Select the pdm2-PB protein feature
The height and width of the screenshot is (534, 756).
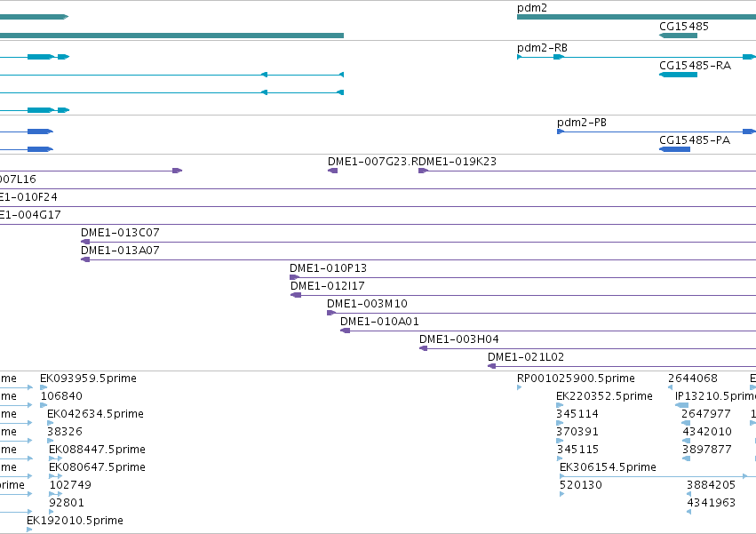pyautogui.click(x=657, y=132)
